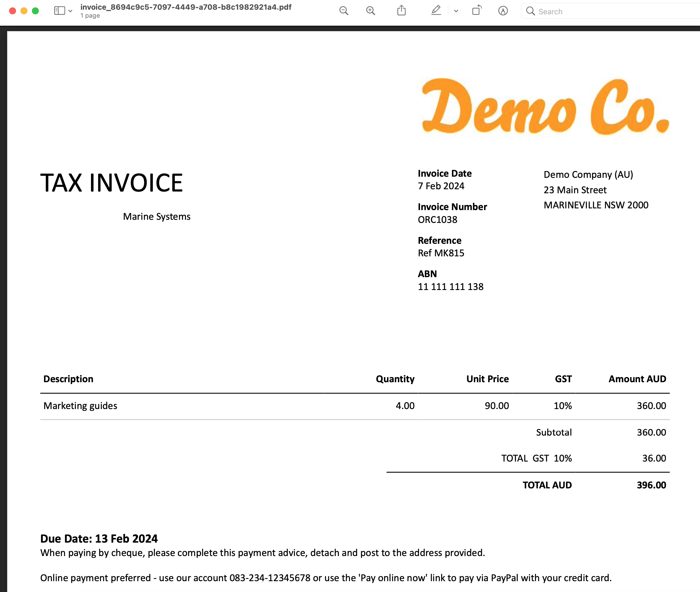Minimize the Preview window

(x=24, y=11)
